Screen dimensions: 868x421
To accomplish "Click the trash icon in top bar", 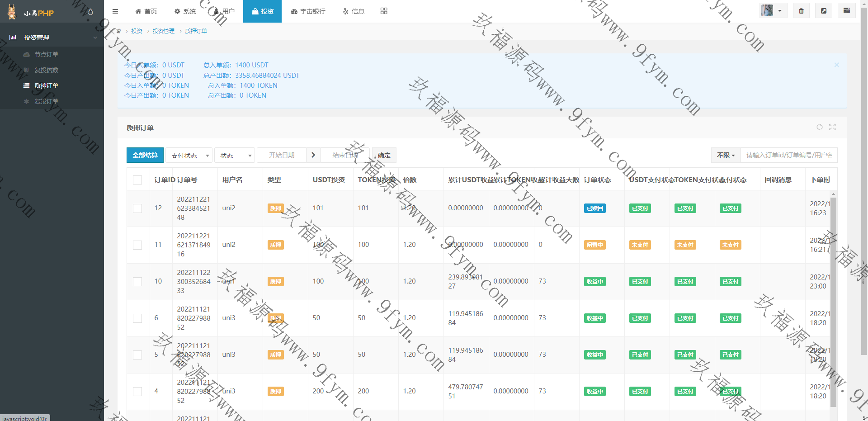I will click(801, 11).
